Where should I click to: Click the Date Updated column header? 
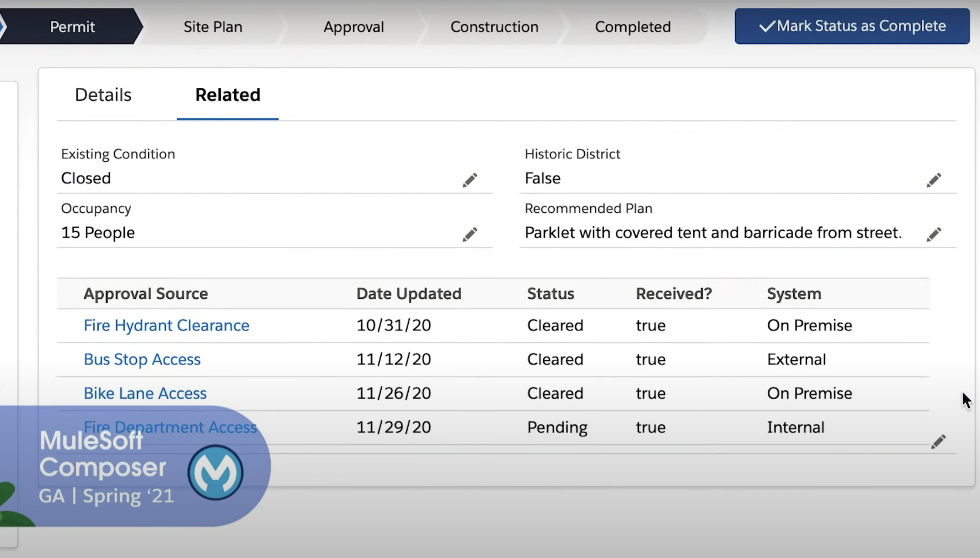point(408,293)
